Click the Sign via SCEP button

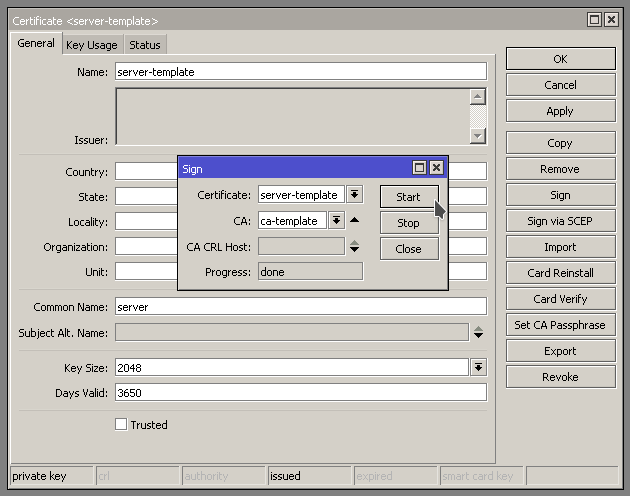click(x=560, y=221)
